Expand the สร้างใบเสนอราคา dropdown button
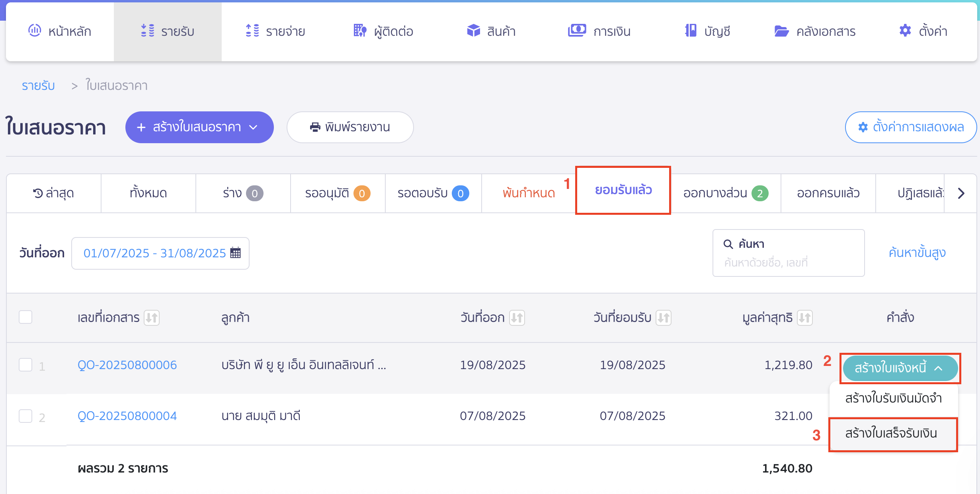Image resolution: width=980 pixels, height=494 pixels. 199,127
